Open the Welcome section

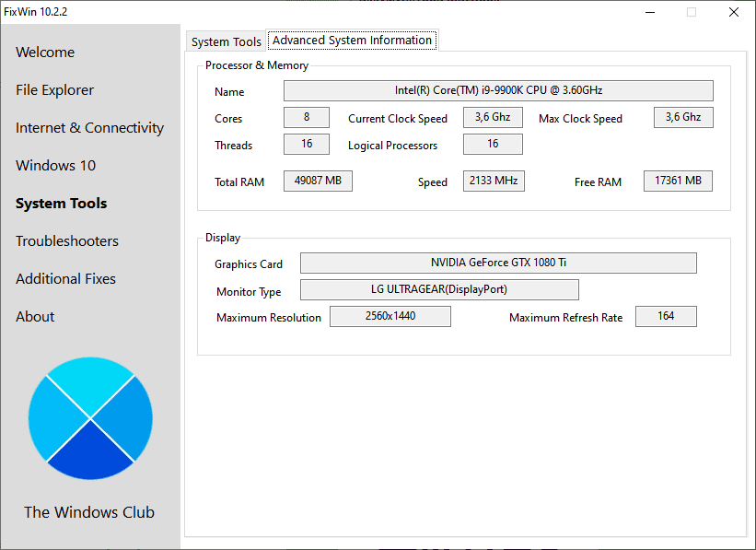click(x=45, y=53)
